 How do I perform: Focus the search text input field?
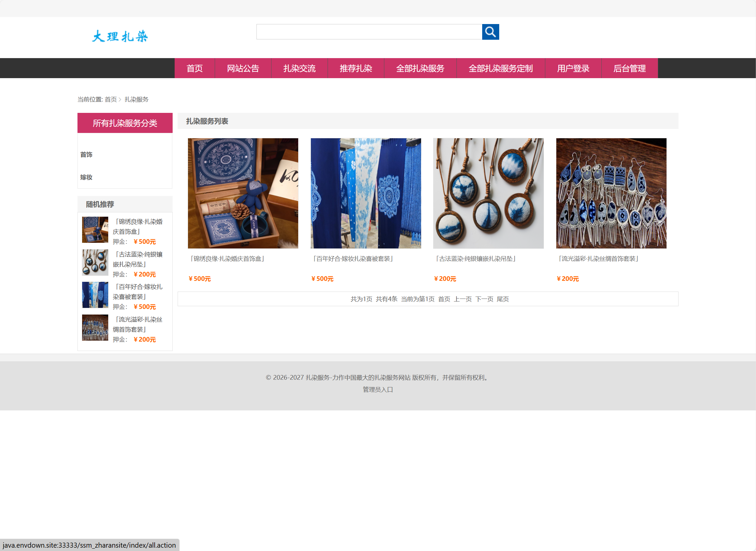pyautogui.click(x=369, y=32)
